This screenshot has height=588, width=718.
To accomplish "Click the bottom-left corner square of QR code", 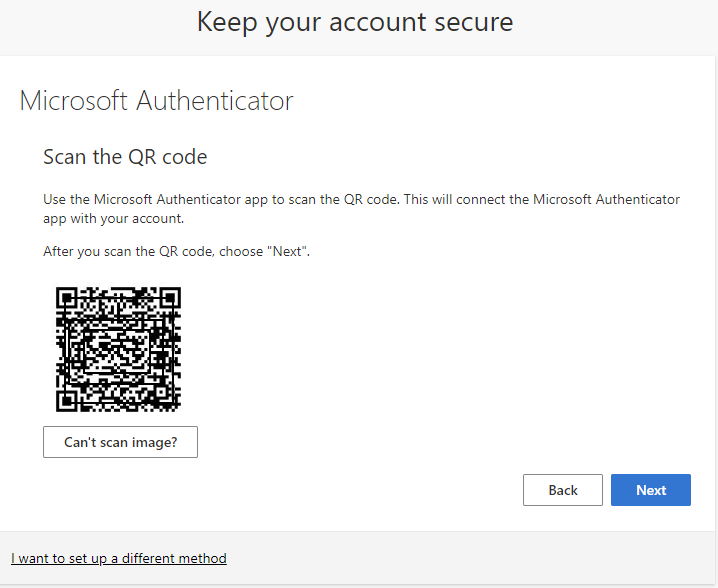I will (68, 399).
